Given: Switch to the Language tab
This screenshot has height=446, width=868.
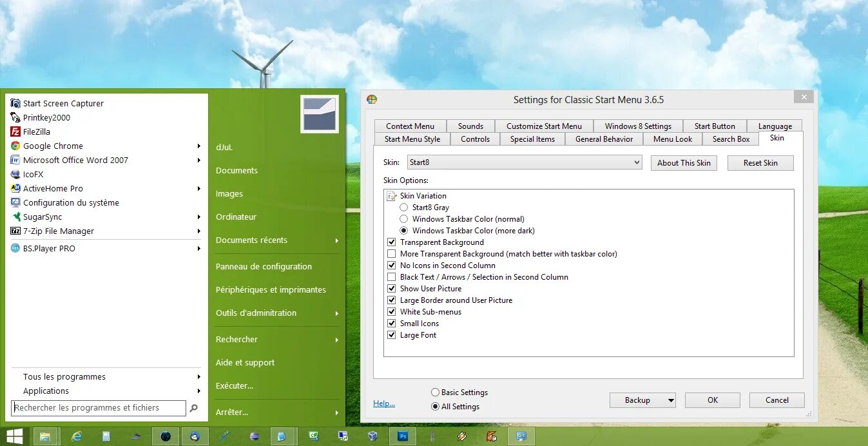Looking at the screenshot, I should [x=775, y=126].
